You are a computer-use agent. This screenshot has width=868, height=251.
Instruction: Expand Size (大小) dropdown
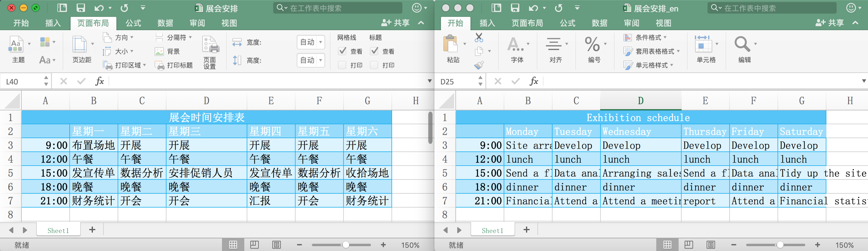pos(132,51)
